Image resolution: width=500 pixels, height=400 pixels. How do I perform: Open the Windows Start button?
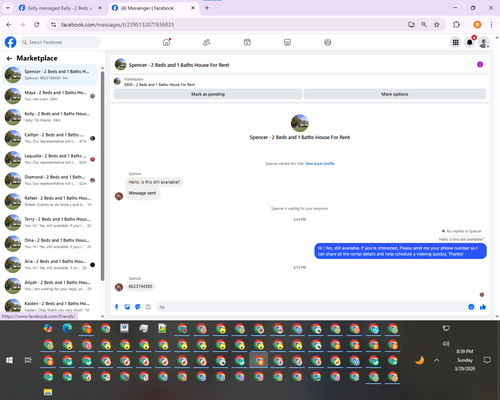(9, 360)
